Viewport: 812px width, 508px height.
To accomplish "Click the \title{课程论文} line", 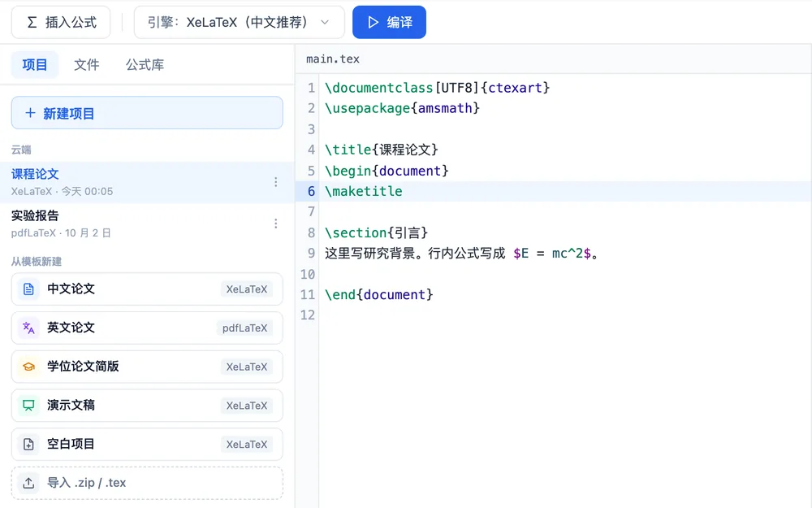I will pos(381,150).
